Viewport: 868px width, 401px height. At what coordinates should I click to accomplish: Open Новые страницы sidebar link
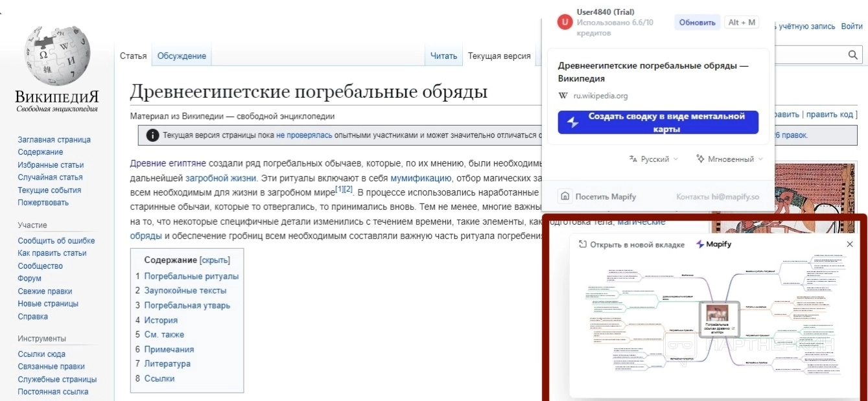click(x=48, y=304)
